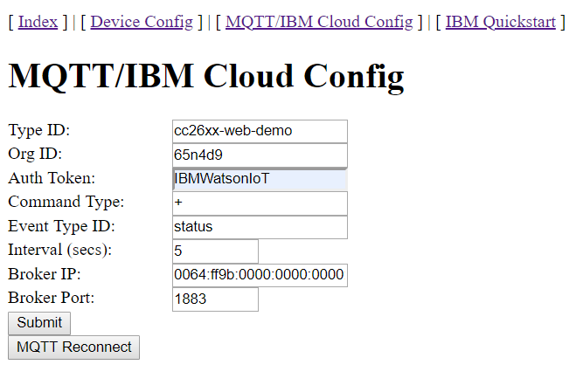
Task: Open the MQTT/IBM Cloud Config link
Action: (319, 22)
